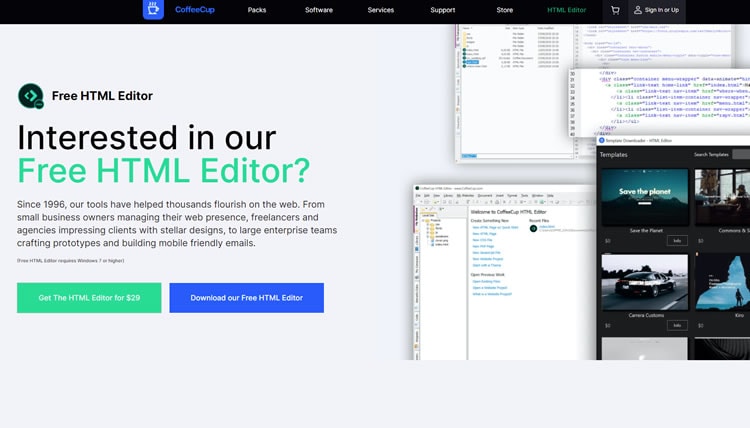Click Download our Free HTML Editor
Screen dimensions: 750x428
pyautogui.click(x=246, y=298)
